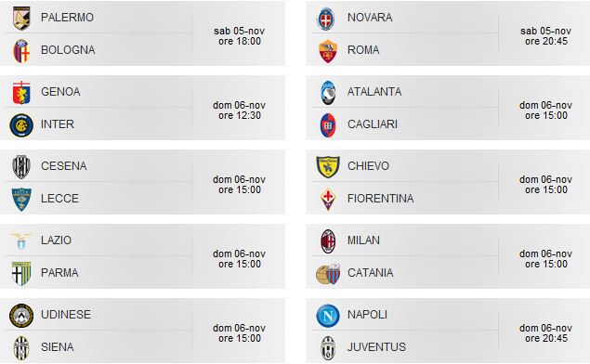
Task: Click the LAZIO team name
Action: click(56, 240)
